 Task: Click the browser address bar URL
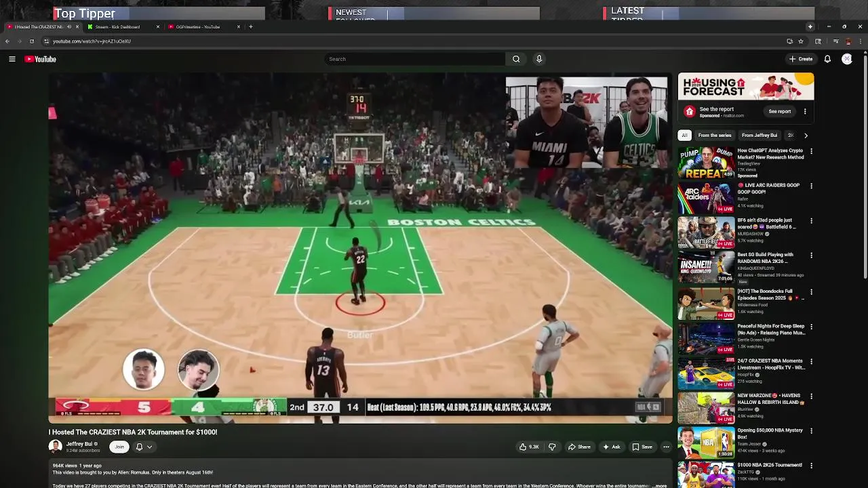pyautogui.click(x=92, y=41)
